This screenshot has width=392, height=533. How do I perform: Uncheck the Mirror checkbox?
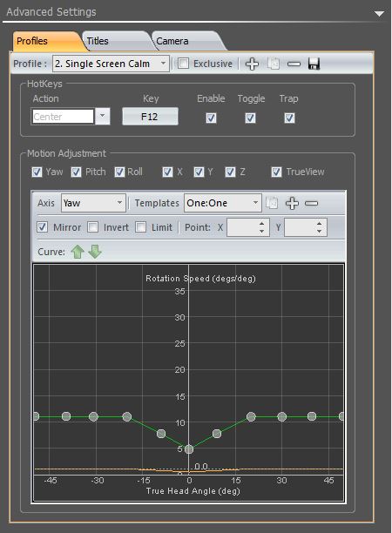[42, 227]
